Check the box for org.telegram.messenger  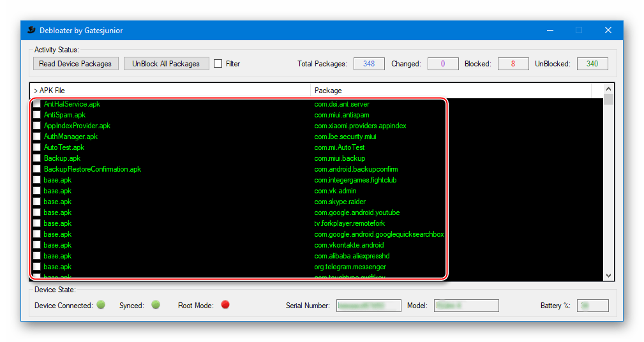point(37,267)
